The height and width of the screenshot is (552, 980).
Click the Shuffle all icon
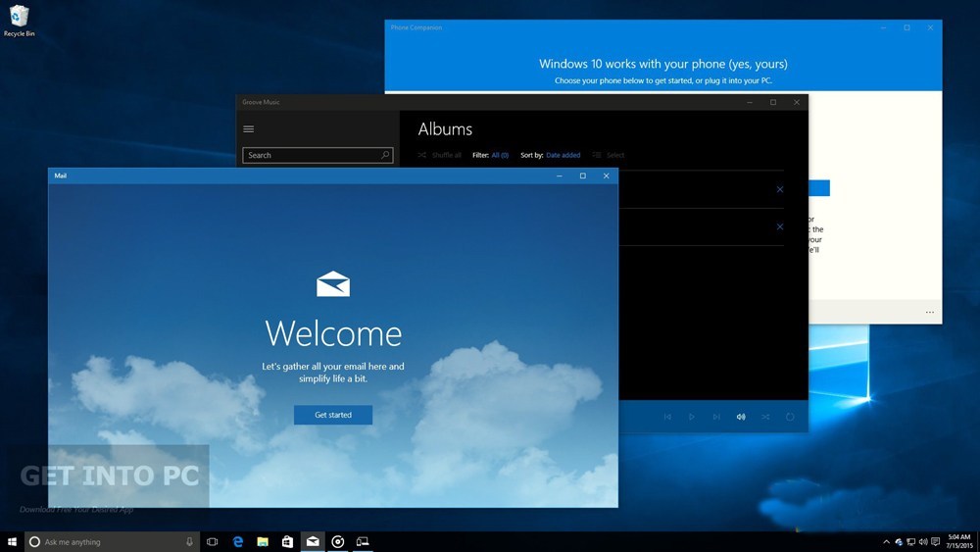(421, 155)
